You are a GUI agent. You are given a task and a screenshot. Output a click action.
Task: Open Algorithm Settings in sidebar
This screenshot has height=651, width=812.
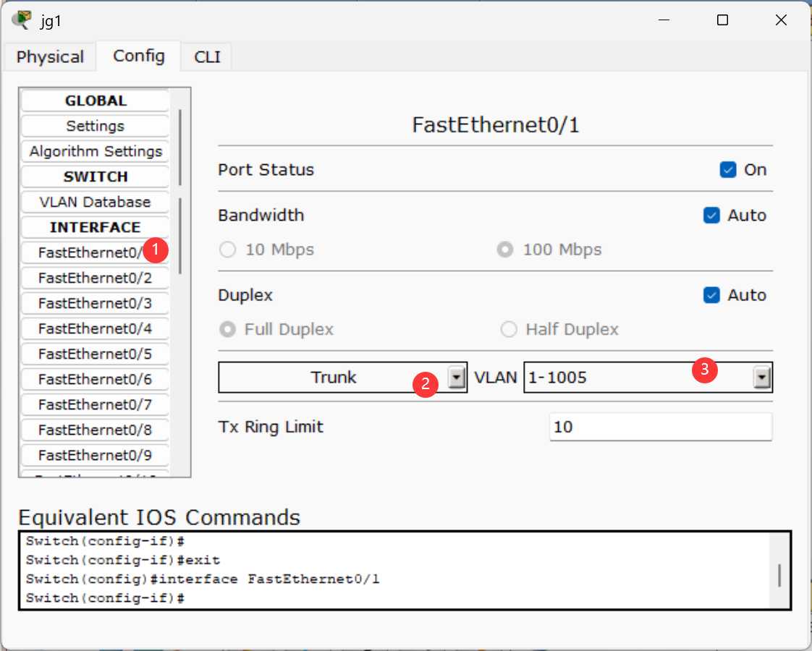[96, 151]
